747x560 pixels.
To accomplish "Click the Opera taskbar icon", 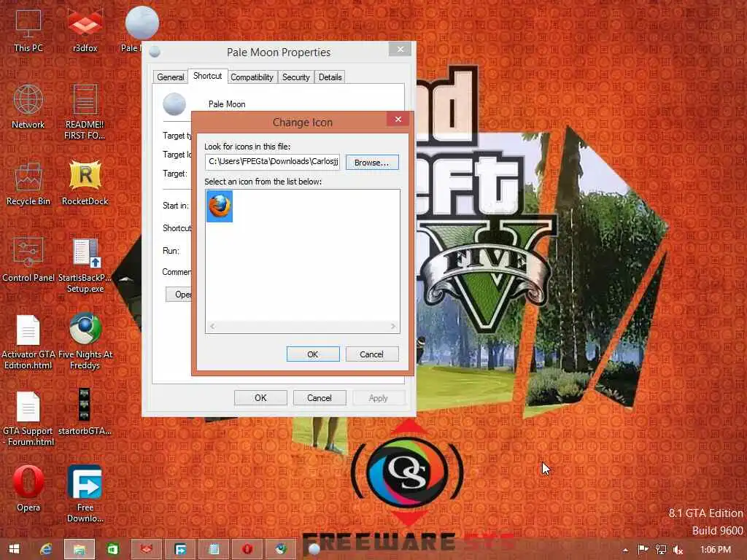I will tap(247, 549).
